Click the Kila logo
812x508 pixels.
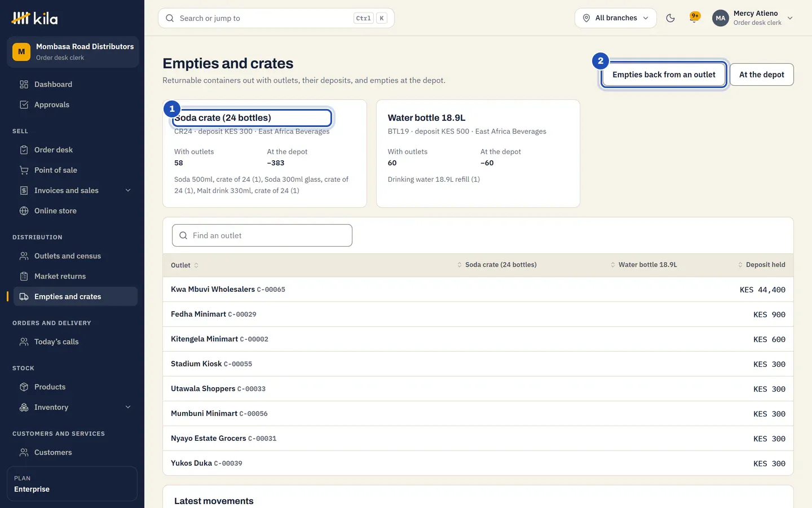pos(35,18)
